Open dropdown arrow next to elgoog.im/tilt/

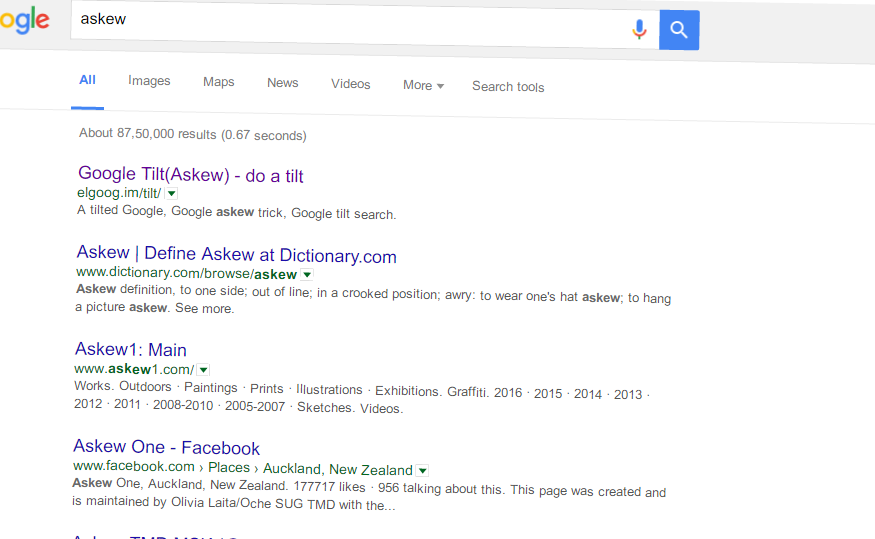point(172,194)
